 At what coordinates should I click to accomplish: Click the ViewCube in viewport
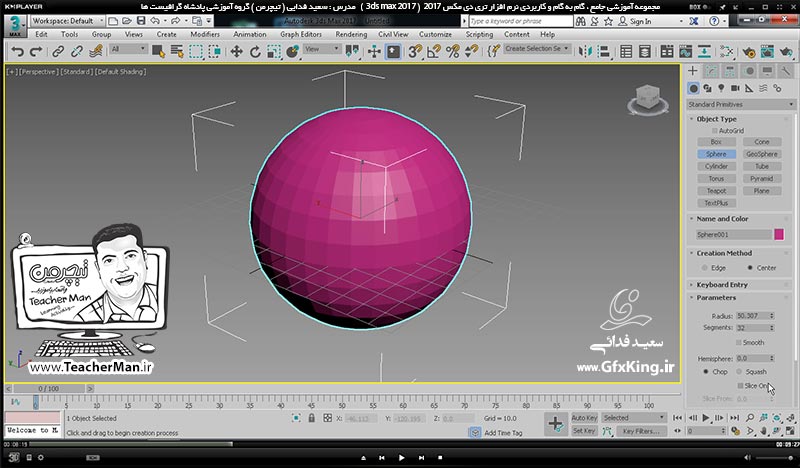pyautogui.click(x=648, y=98)
